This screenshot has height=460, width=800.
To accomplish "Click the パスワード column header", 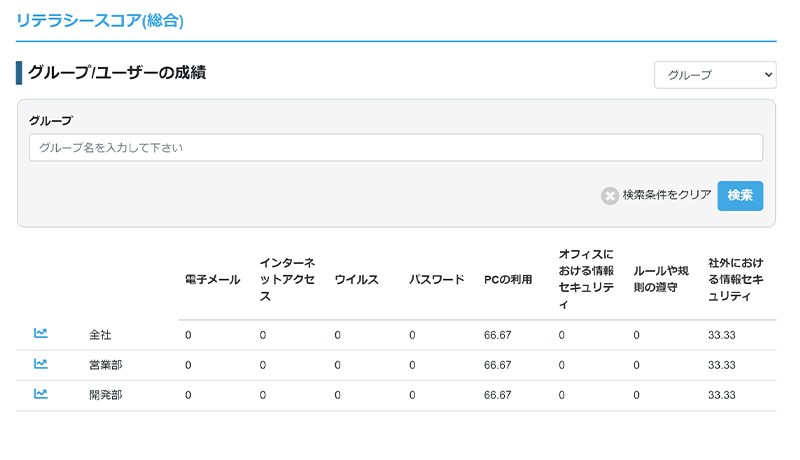I will click(x=437, y=279).
